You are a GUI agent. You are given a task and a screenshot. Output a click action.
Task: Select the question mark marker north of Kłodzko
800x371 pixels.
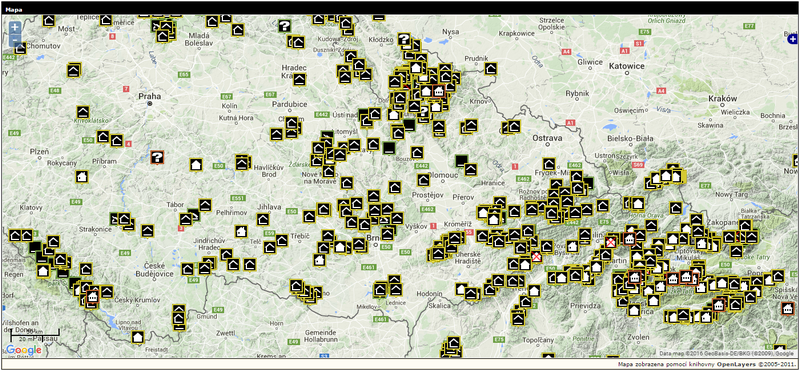404,39
